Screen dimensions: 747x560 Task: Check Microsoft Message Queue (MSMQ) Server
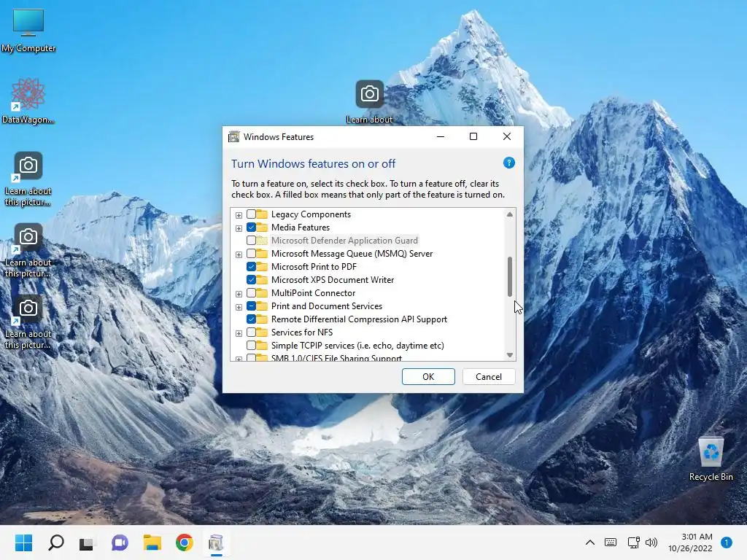[x=251, y=253]
